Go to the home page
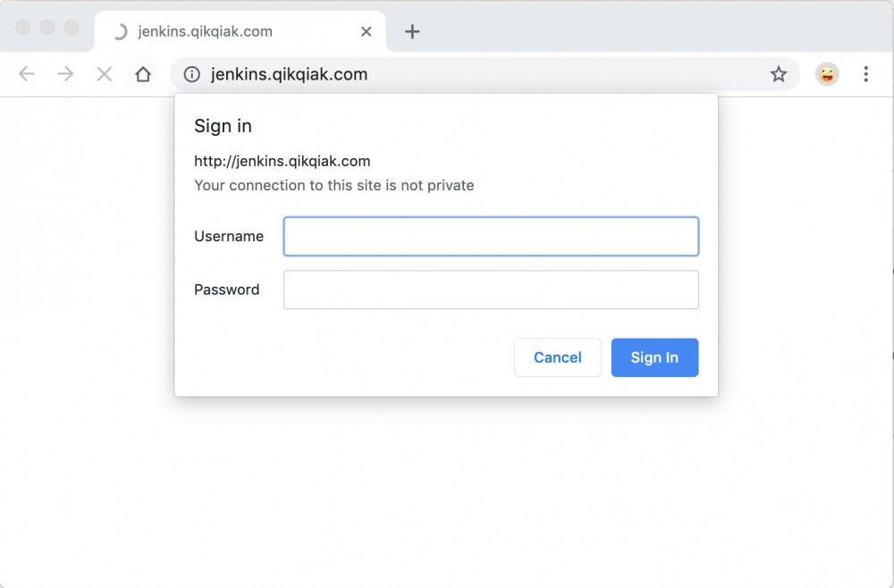Viewport: 894px width, 588px height. pos(143,74)
